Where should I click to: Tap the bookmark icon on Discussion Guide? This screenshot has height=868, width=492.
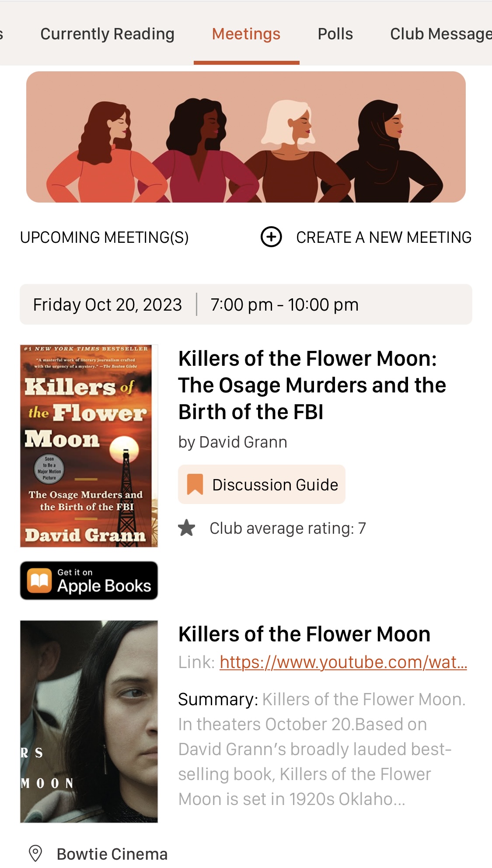click(x=195, y=484)
